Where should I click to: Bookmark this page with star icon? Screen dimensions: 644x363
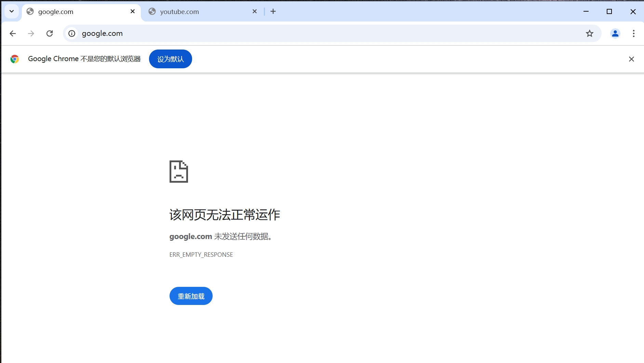click(590, 33)
